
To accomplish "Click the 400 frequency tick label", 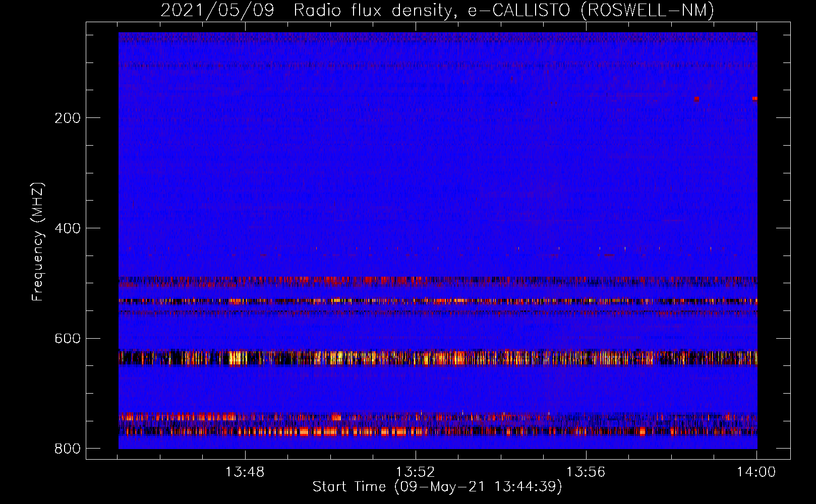I will [68, 228].
